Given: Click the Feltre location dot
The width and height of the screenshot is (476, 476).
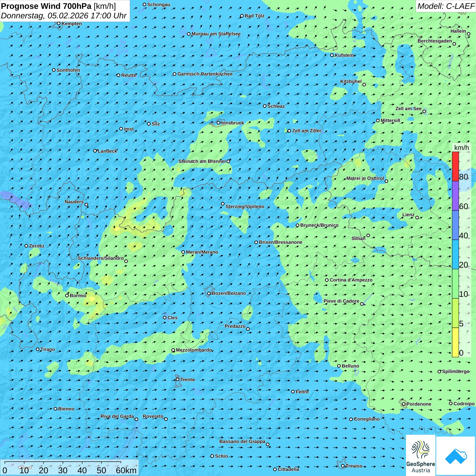Looking at the screenshot, I should [x=293, y=392].
